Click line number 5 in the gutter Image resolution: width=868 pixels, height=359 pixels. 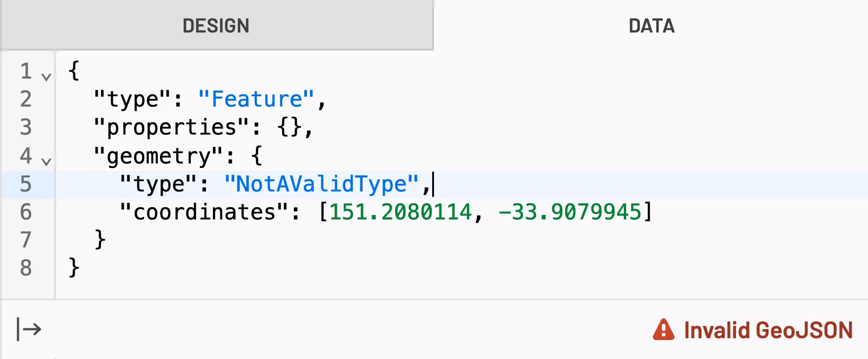26,184
